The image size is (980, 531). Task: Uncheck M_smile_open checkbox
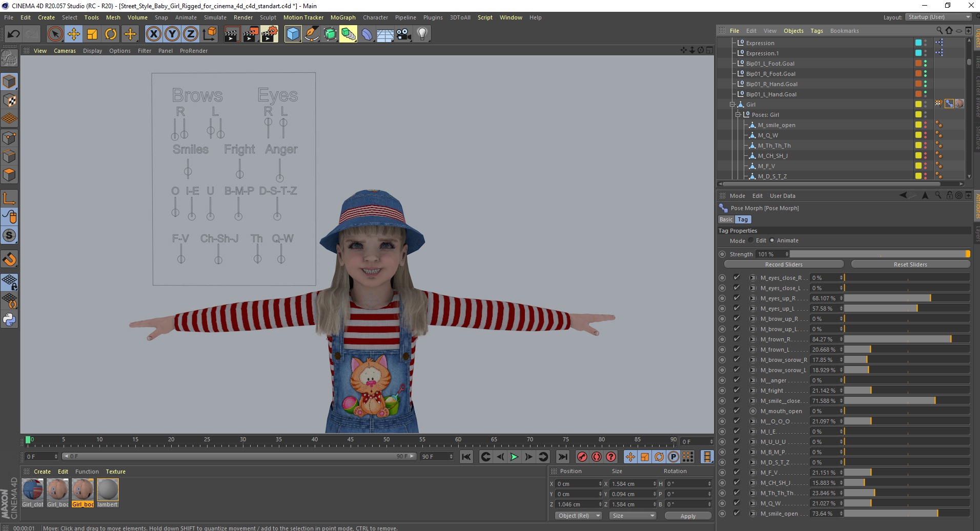tap(737, 513)
